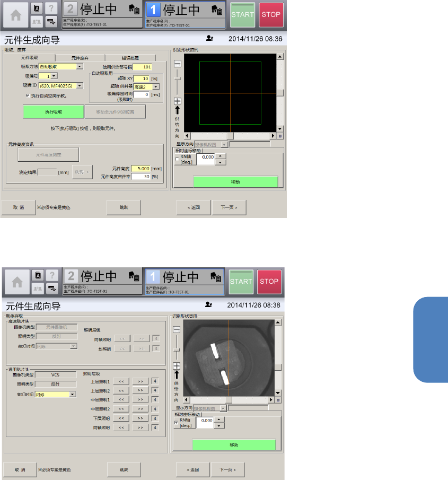Click user login icon next to 08:38 timestamp
This screenshot has height=480, width=448.
pos(209,304)
